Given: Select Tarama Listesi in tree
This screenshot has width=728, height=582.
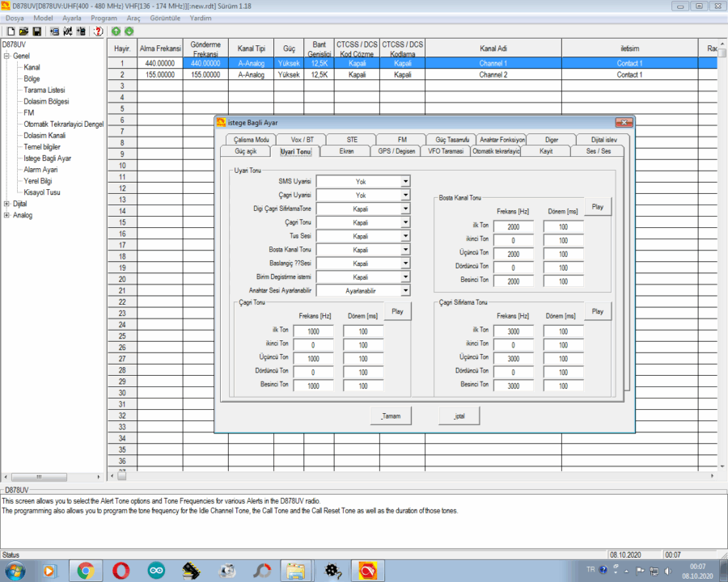Looking at the screenshot, I should click(x=44, y=90).
